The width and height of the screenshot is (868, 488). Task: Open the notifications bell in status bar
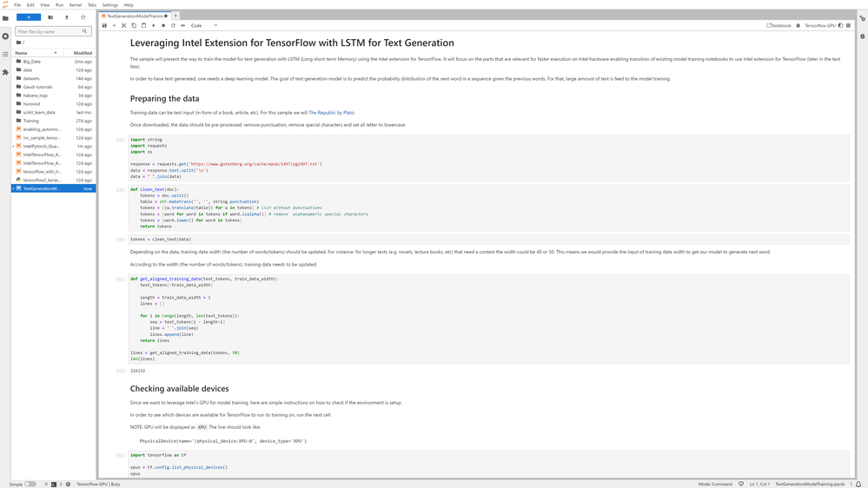point(858,484)
